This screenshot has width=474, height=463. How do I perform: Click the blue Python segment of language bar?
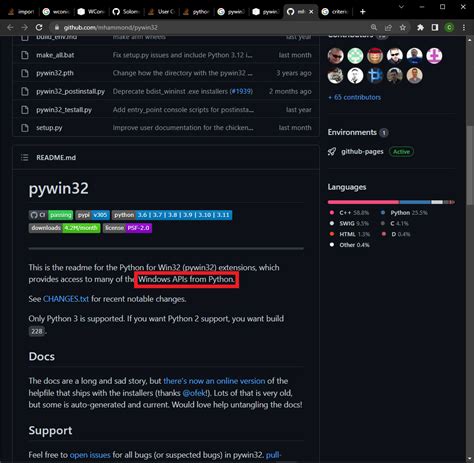click(415, 202)
